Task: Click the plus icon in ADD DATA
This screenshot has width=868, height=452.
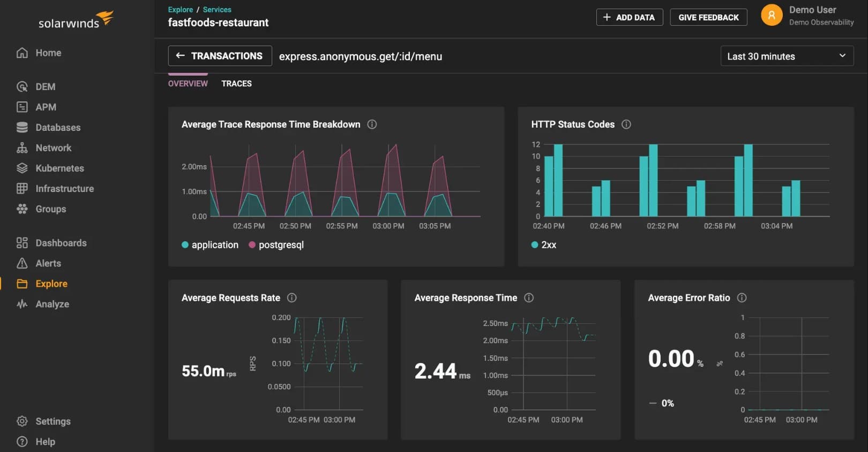Action: [607, 17]
